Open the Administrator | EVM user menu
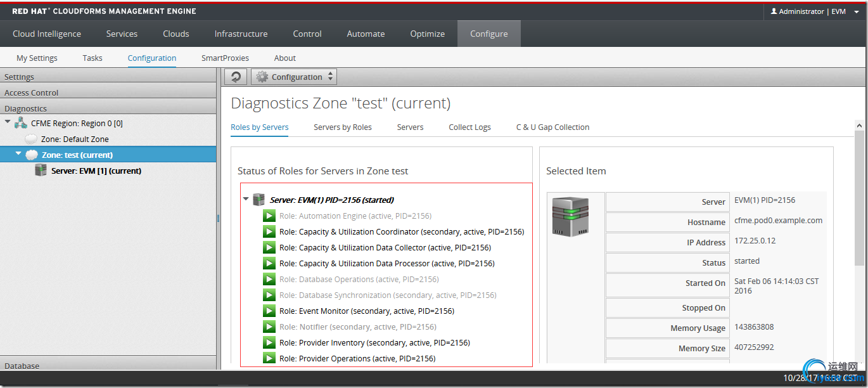 [815, 11]
